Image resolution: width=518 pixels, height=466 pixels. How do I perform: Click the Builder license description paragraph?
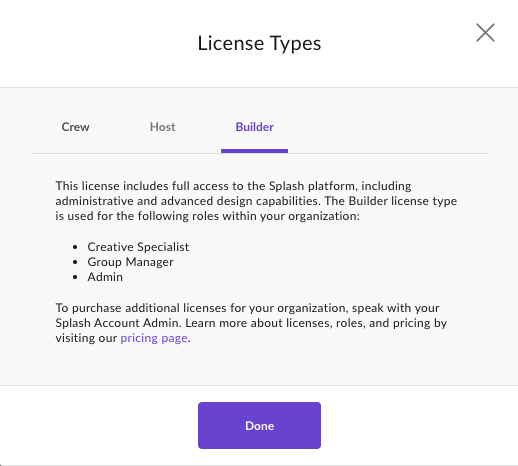point(256,201)
